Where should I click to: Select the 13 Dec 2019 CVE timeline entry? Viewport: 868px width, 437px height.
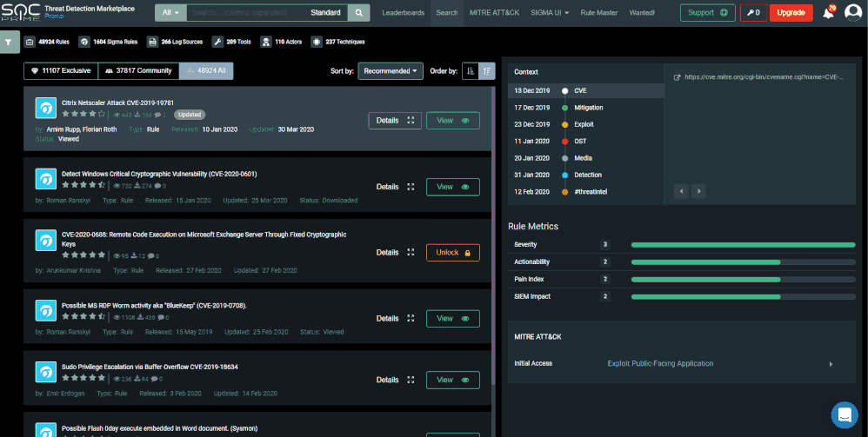585,90
